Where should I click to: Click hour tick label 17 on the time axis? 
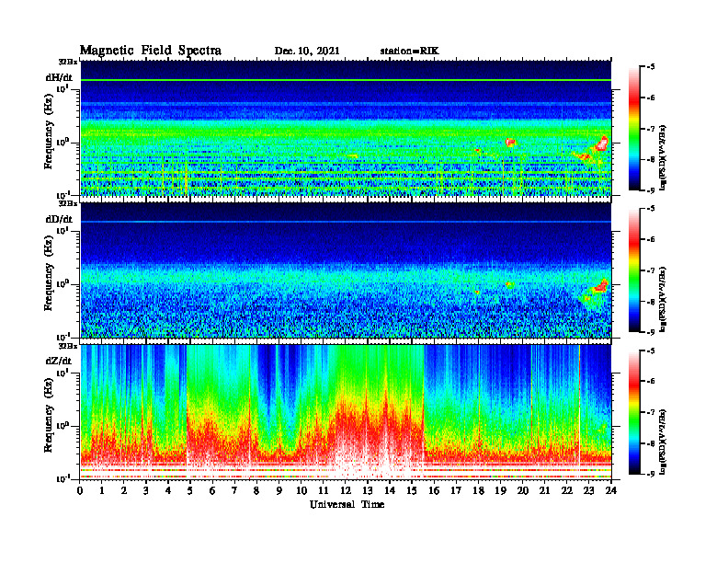pyautogui.click(x=457, y=491)
